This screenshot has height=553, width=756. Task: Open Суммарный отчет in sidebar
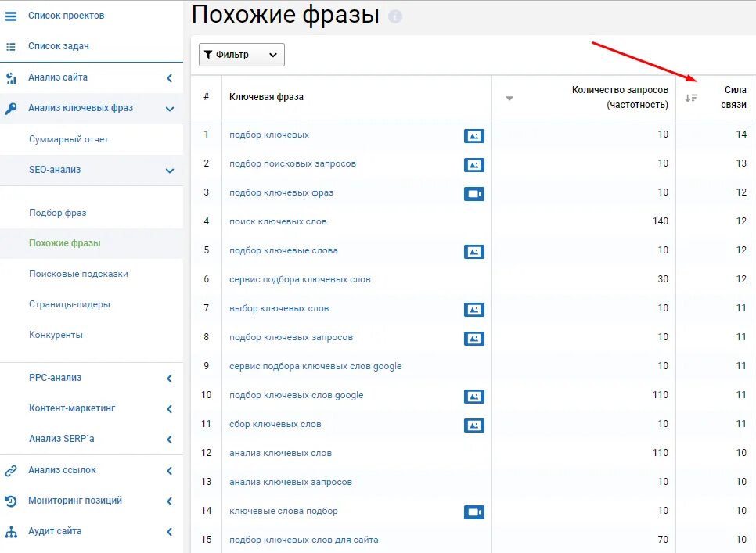click(68, 139)
